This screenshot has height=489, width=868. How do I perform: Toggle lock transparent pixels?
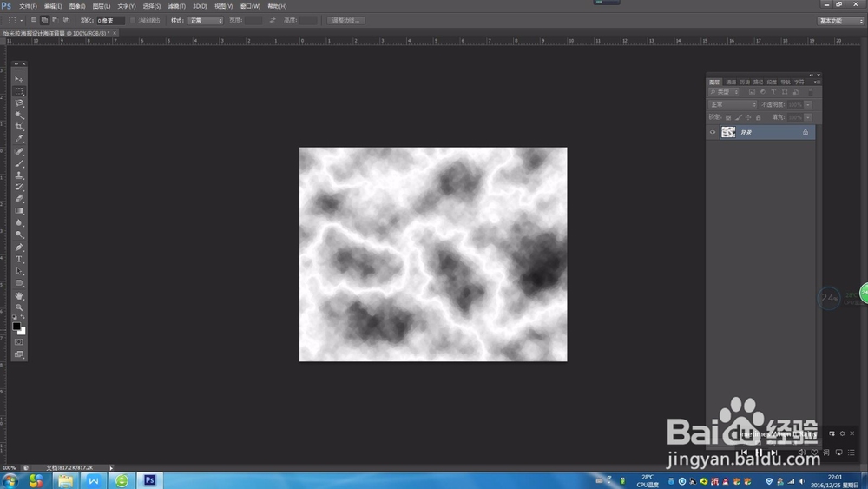pyautogui.click(x=728, y=117)
